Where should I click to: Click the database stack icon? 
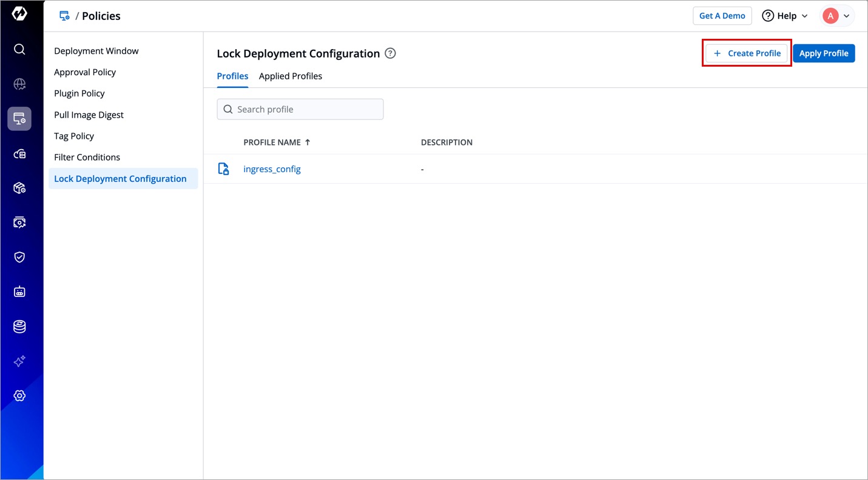coord(19,327)
